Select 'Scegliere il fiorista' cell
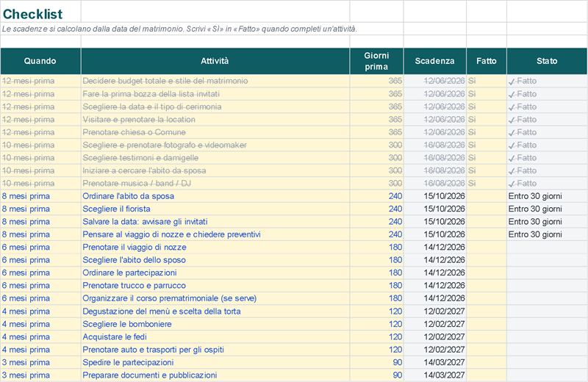The image size is (588, 382). [x=215, y=209]
